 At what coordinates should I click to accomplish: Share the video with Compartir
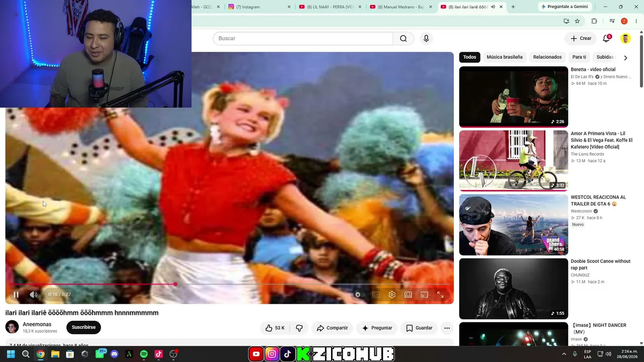coord(332,328)
